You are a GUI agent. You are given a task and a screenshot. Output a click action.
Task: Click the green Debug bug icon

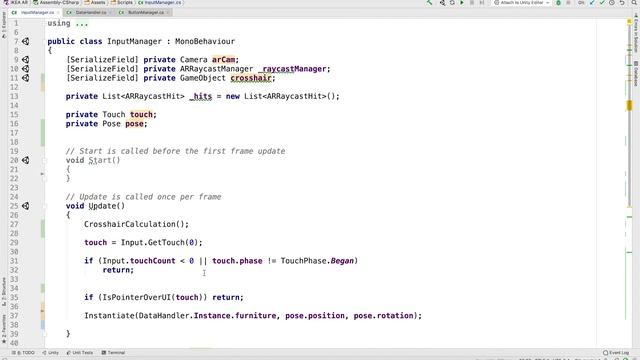558,2
